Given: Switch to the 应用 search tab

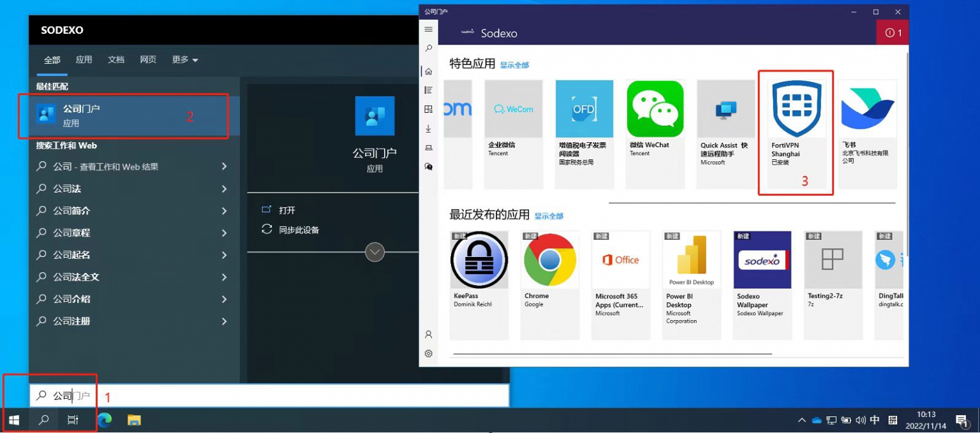Looking at the screenshot, I should coord(84,60).
